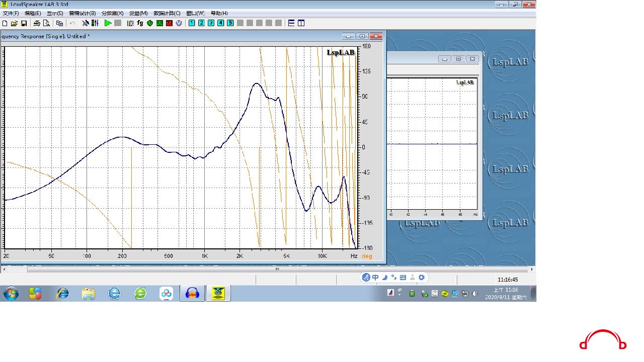Open the 音箱设计(B) menu

point(82,13)
